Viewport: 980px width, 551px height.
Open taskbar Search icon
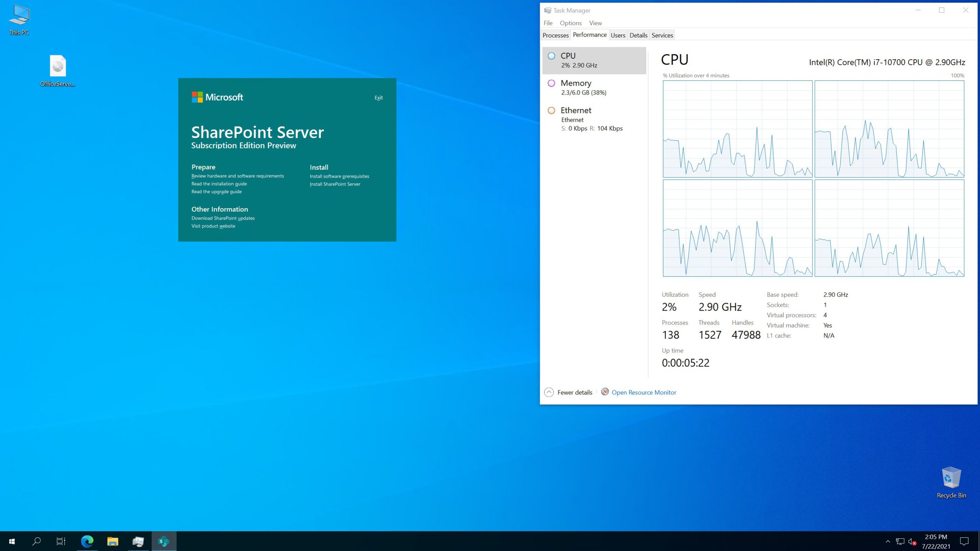36,541
